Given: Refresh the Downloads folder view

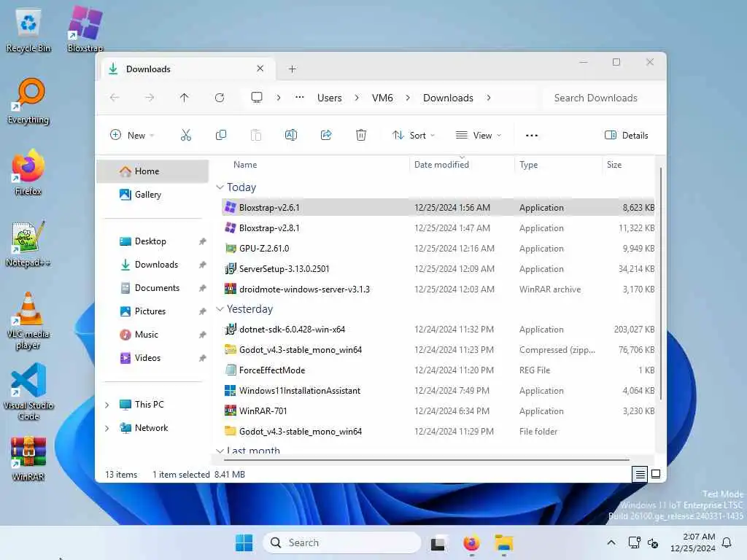Looking at the screenshot, I should [219, 98].
